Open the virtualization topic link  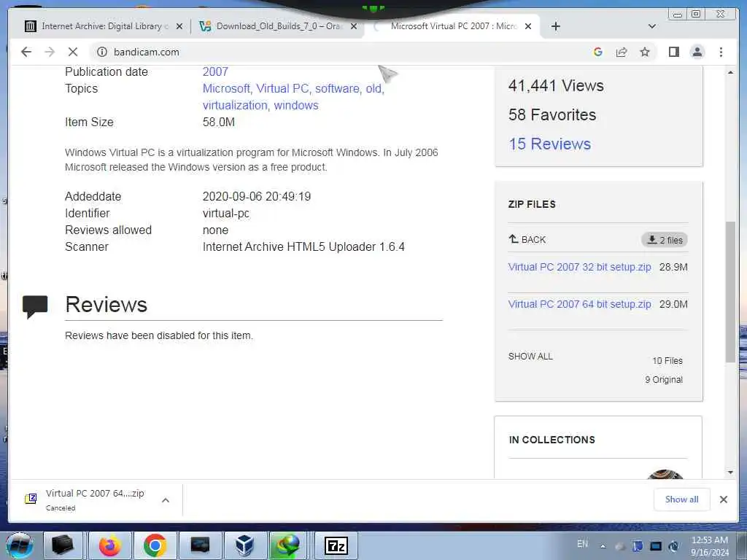(235, 105)
